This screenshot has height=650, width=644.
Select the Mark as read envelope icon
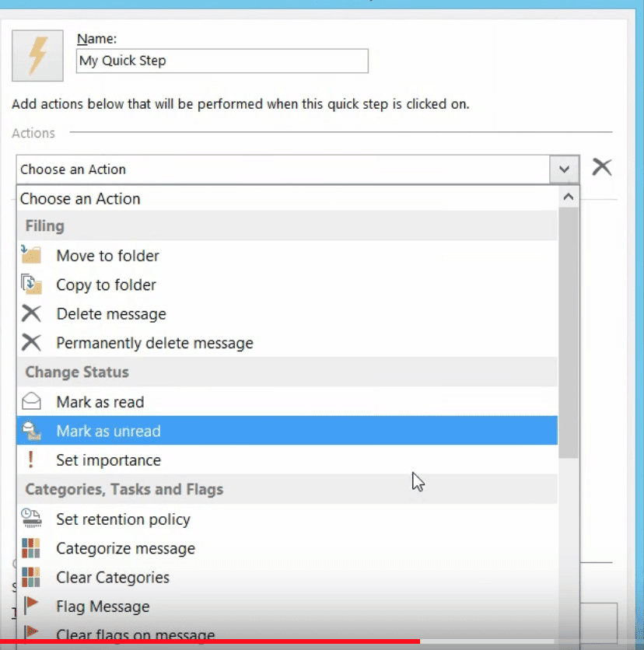click(31, 402)
